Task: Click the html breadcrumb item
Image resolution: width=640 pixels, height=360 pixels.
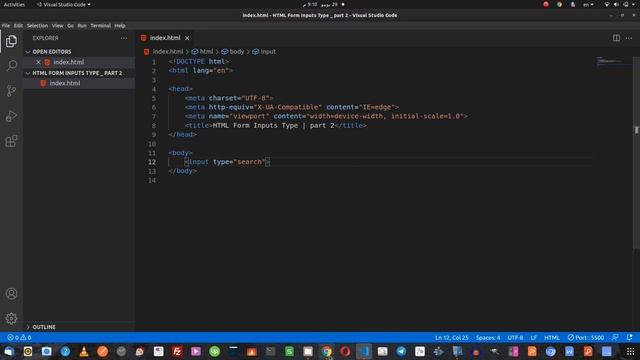Action: pos(202,52)
